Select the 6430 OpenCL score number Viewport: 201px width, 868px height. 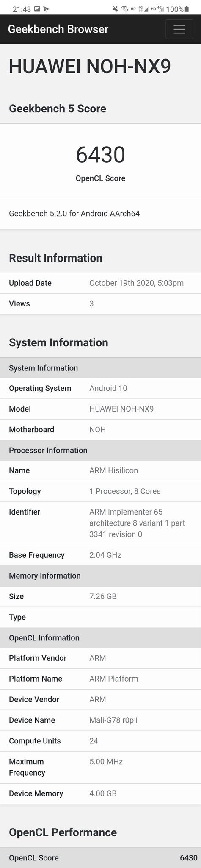(100, 154)
